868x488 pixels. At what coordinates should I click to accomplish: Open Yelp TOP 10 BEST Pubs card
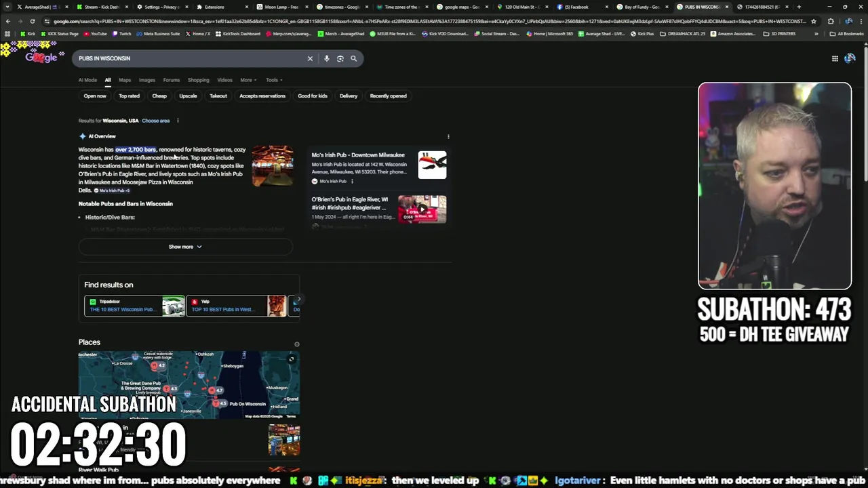click(x=236, y=306)
